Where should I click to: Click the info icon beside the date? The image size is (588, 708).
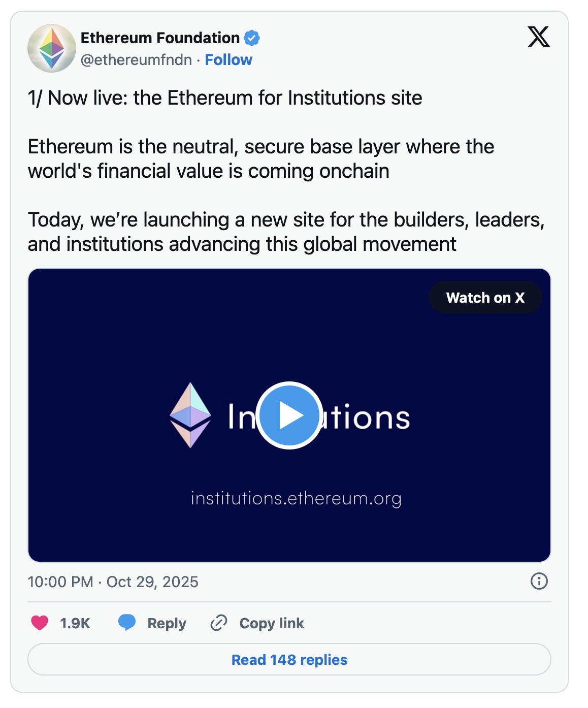point(539,581)
